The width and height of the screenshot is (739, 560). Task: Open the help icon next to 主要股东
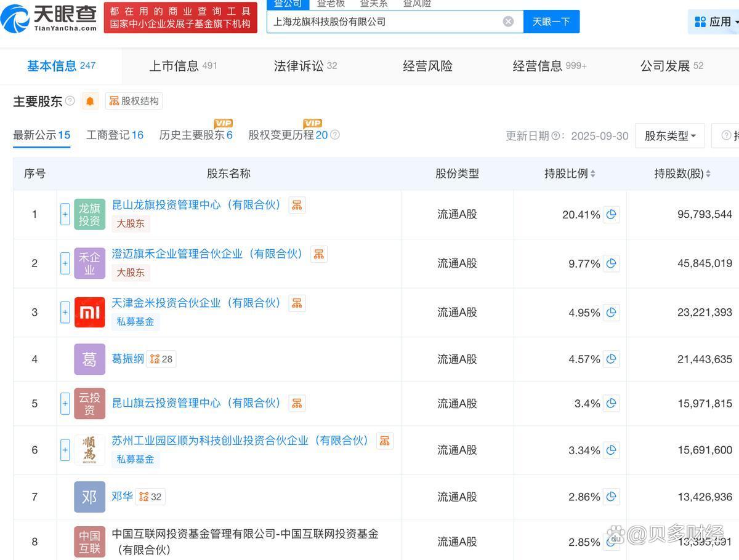click(70, 101)
